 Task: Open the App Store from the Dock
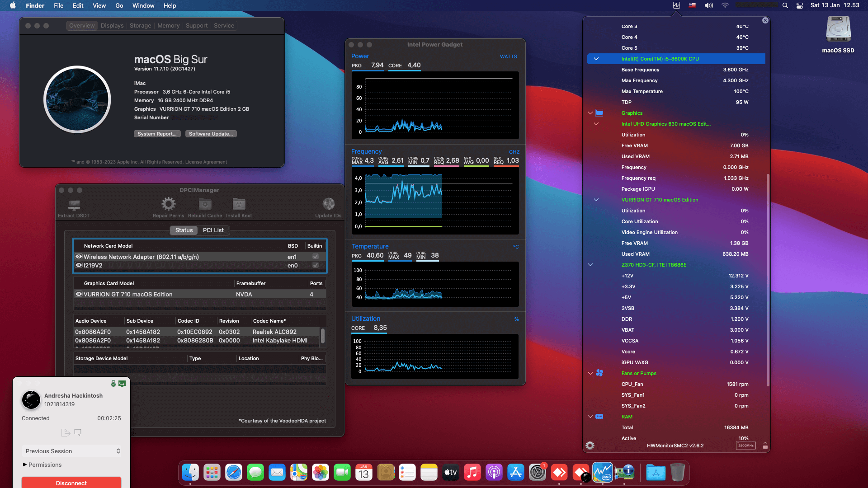pos(516,472)
